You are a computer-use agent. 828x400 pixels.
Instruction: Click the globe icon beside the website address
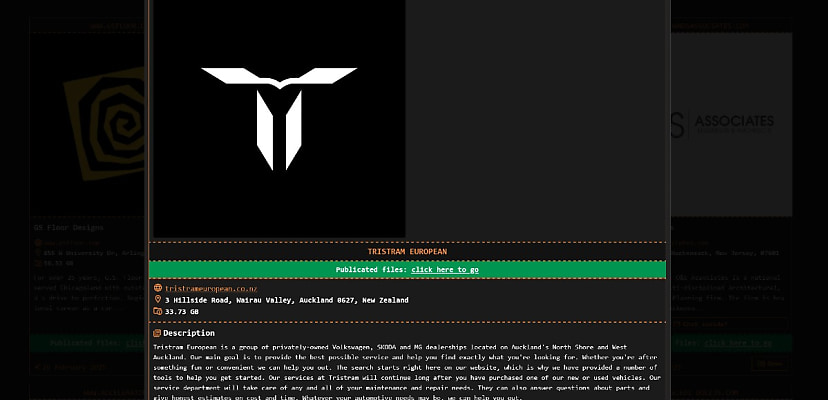click(x=157, y=288)
